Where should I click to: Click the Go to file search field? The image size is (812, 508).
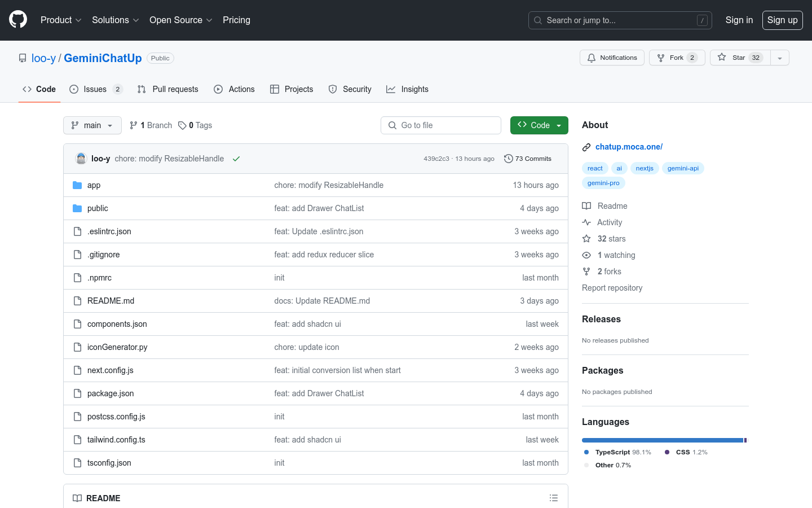441,125
